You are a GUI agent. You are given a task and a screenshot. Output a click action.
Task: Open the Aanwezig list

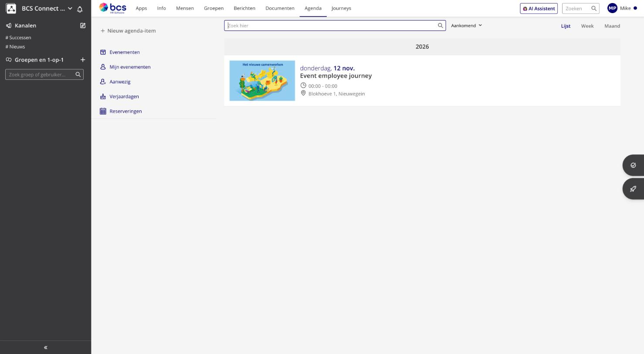(x=120, y=82)
